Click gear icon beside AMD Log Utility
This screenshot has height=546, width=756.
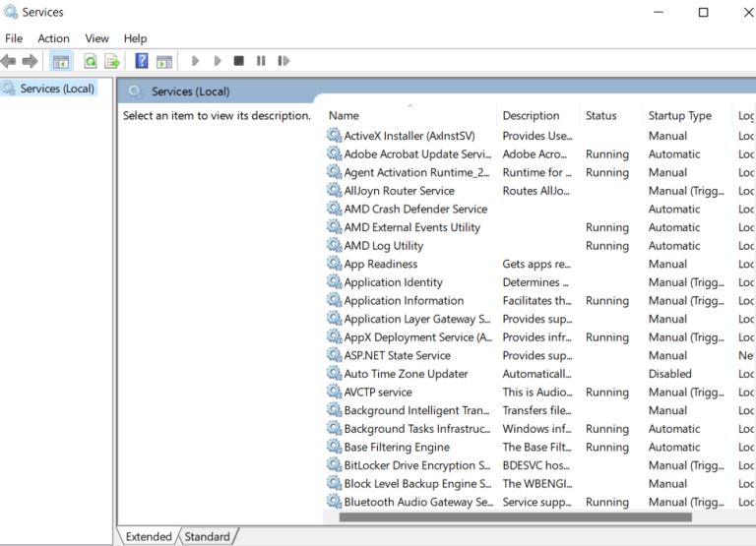[x=334, y=245]
